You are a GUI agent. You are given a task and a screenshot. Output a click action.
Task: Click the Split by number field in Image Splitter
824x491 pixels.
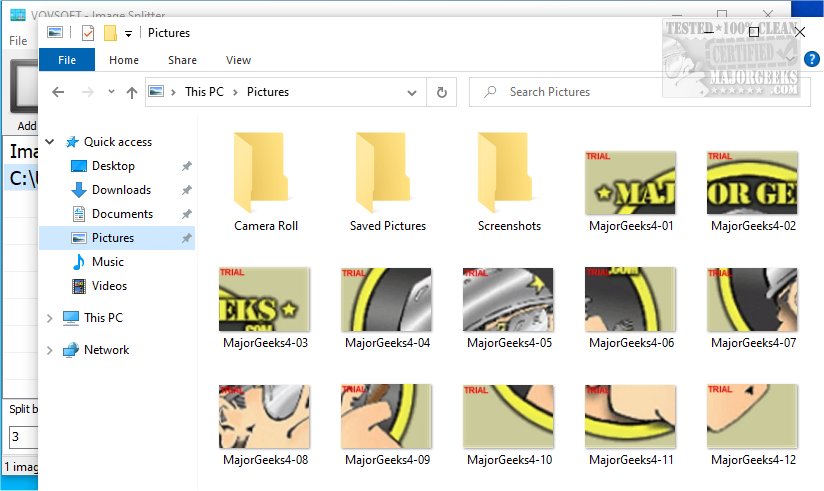pyautogui.click(x=23, y=437)
